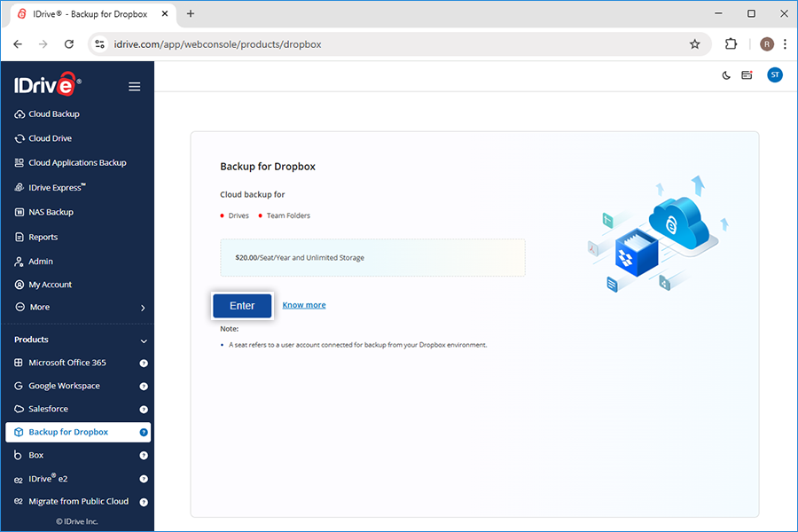Image resolution: width=798 pixels, height=532 pixels.
Task: Toggle dark mode with moon icon
Action: (726, 76)
